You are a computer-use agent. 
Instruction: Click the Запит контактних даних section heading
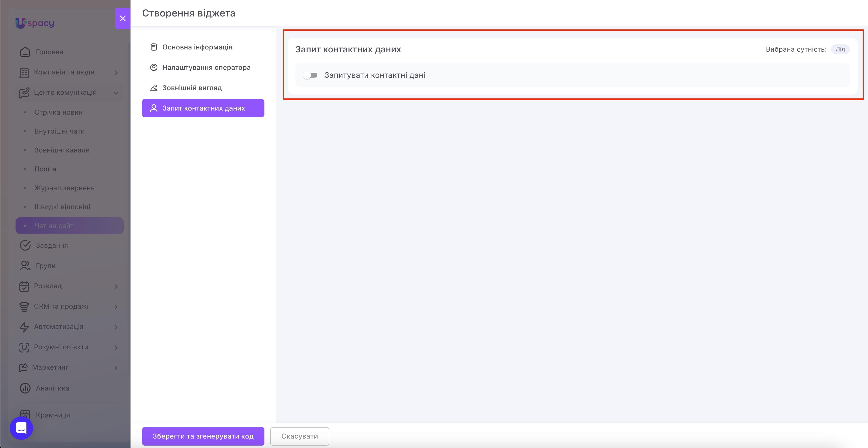(348, 49)
